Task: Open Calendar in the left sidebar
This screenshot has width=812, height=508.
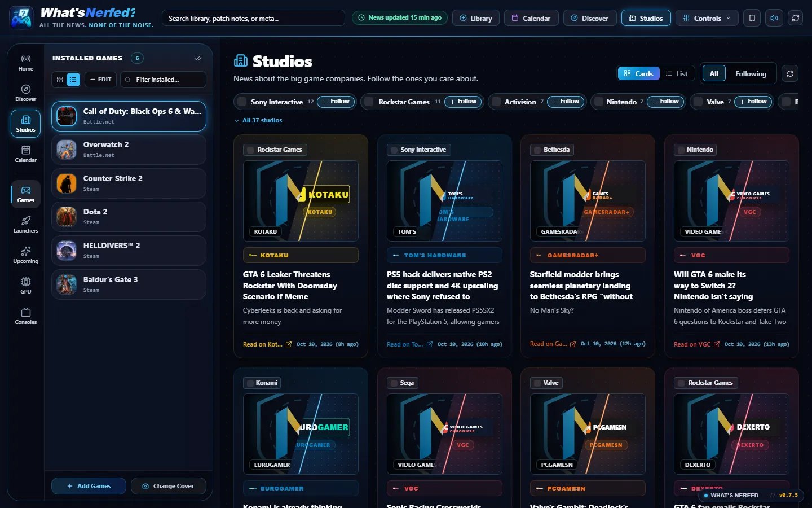Action: [25, 154]
